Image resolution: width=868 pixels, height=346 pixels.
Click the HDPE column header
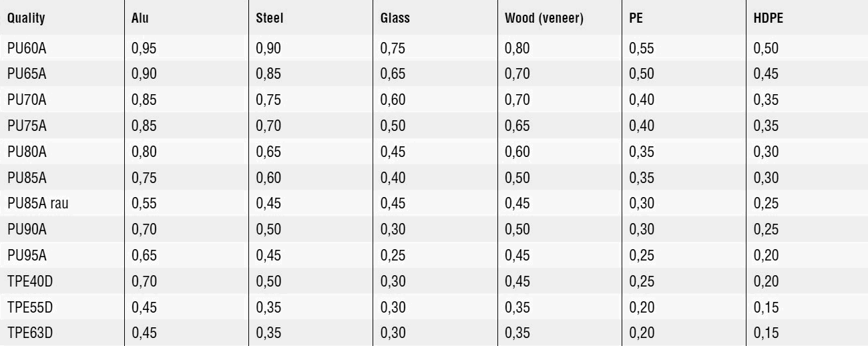[768, 19]
